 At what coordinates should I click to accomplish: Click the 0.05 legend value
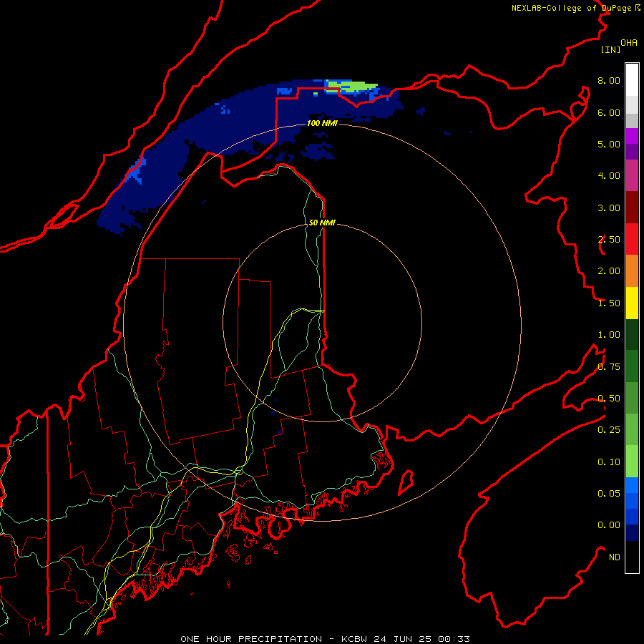(609, 493)
